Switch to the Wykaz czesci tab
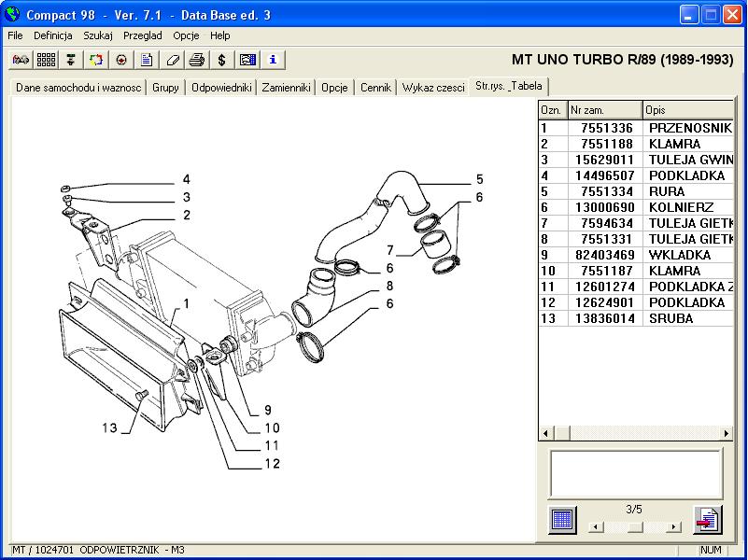Image resolution: width=748 pixels, height=560 pixels. coord(432,88)
